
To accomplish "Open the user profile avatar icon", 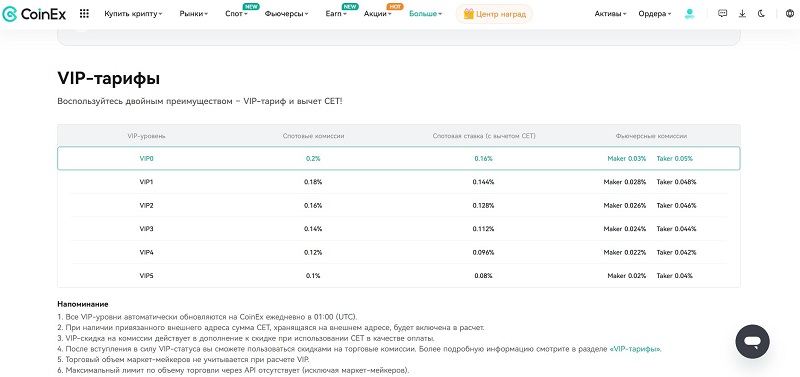I will coord(689,14).
